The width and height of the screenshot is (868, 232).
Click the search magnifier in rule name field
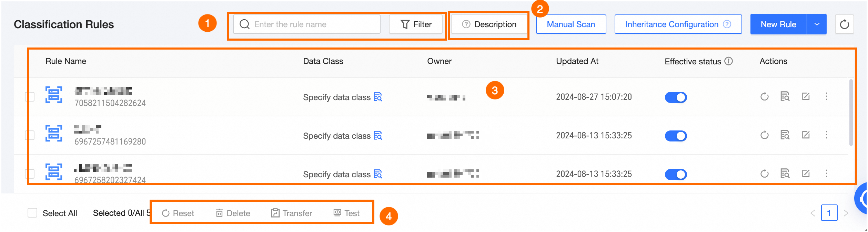click(245, 24)
